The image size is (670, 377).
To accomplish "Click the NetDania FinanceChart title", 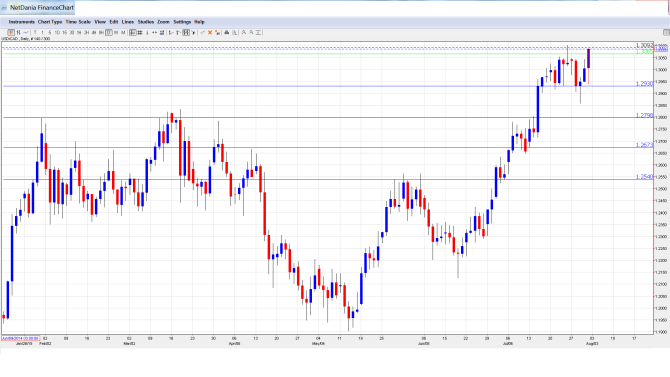I will 42,8.
